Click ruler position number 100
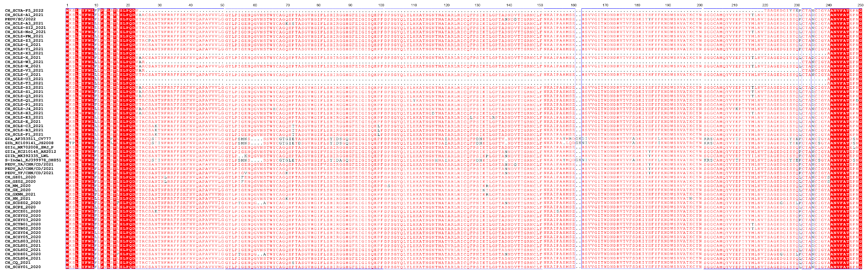The width and height of the screenshot is (868, 273). (381, 5)
